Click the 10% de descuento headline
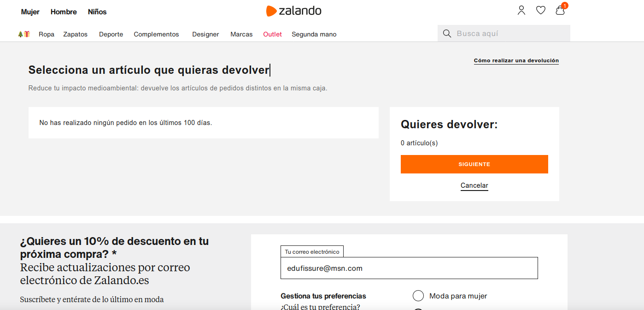 [x=114, y=247]
